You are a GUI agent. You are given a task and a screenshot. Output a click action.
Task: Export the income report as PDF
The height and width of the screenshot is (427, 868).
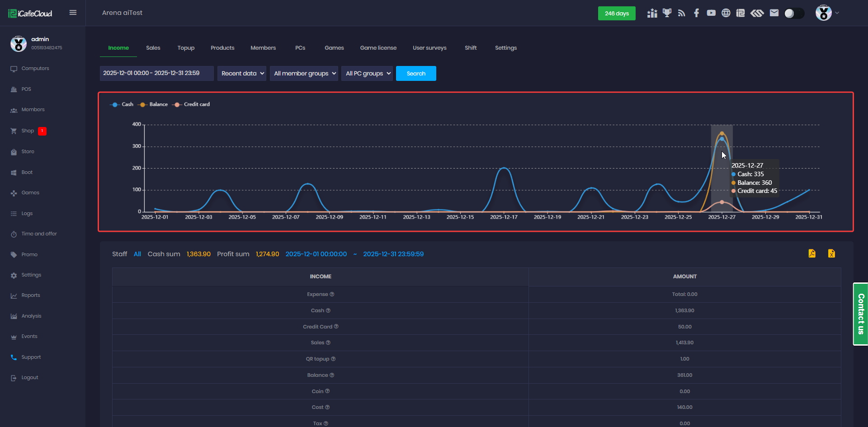[812, 253]
